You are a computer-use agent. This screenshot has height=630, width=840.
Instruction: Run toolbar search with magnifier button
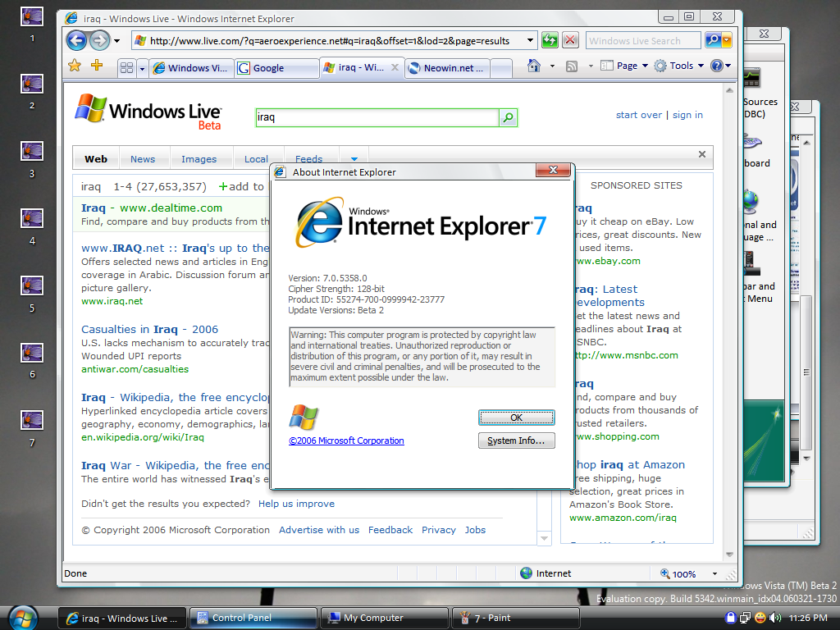(x=713, y=40)
